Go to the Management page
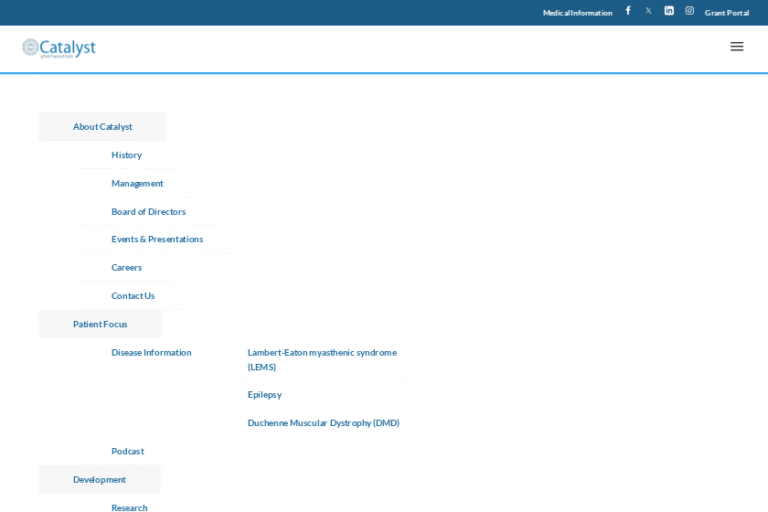 [137, 183]
